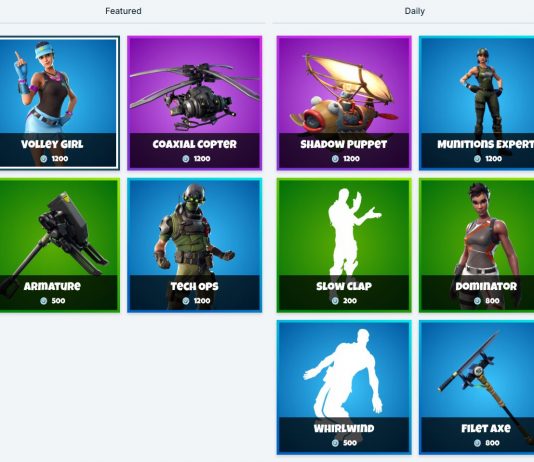Select the Volley Girl outfit card
This screenshot has height=462, width=534.
point(59,103)
